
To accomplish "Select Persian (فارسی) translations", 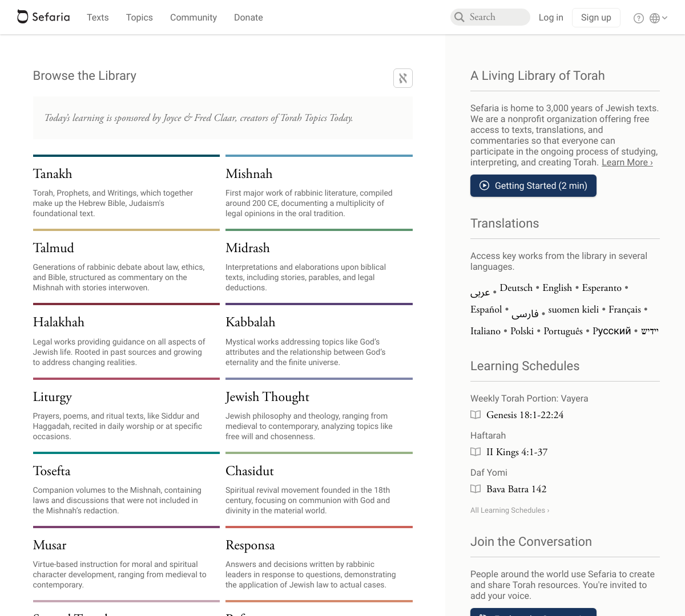I will point(525,314).
